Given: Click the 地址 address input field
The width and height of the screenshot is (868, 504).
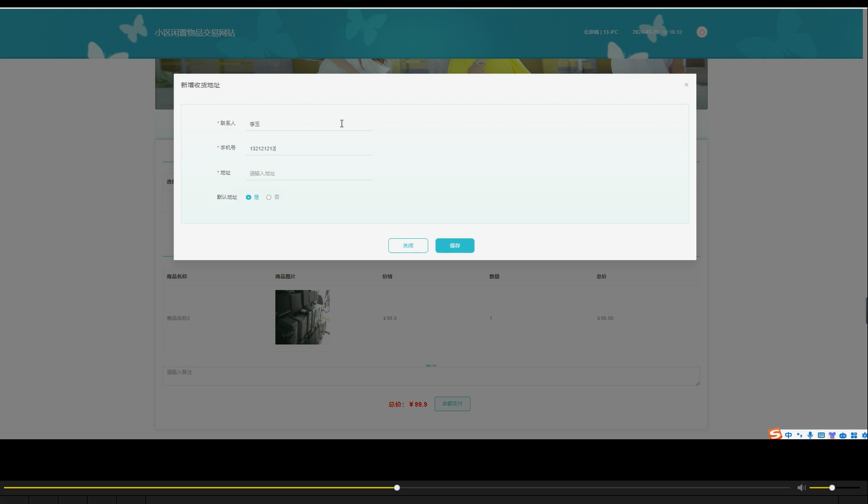Looking at the screenshot, I should pos(309,174).
